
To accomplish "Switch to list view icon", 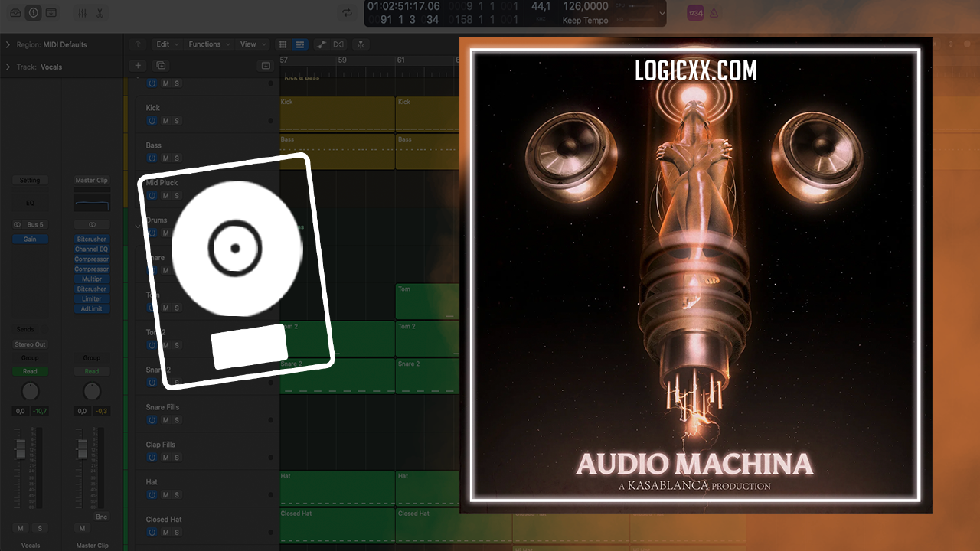I will coord(300,44).
